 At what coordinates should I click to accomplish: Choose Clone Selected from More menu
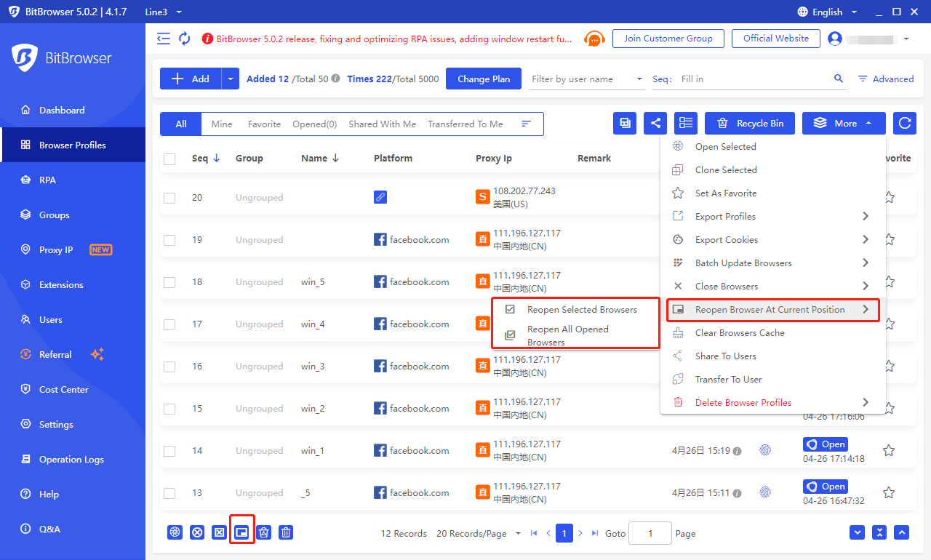(x=772, y=169)
